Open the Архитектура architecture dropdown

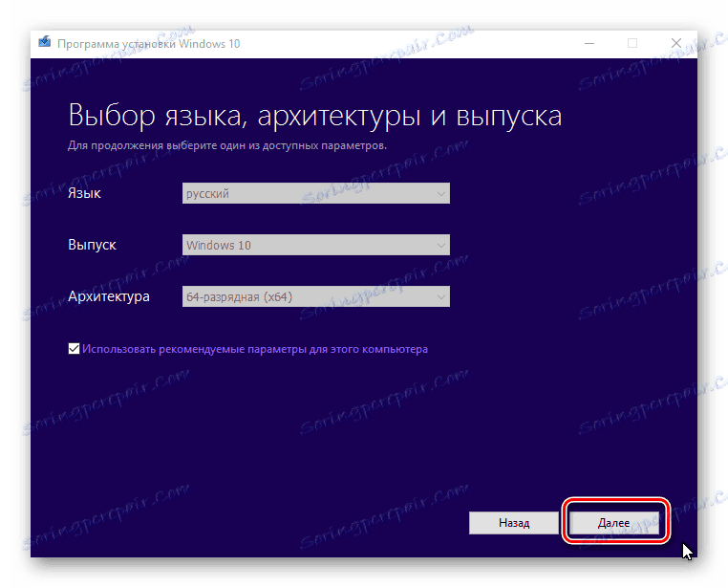[x=315, y=296]
